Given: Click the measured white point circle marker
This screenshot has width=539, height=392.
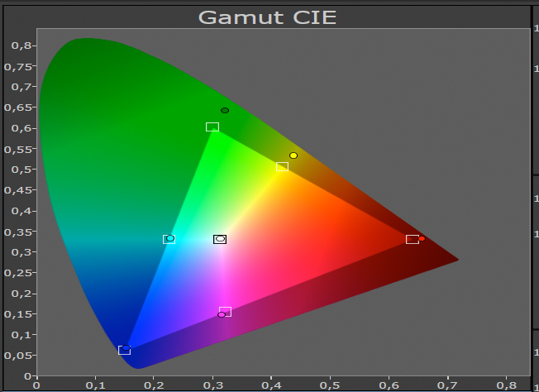Looking at the screenshot, I should tap(220, 239).
